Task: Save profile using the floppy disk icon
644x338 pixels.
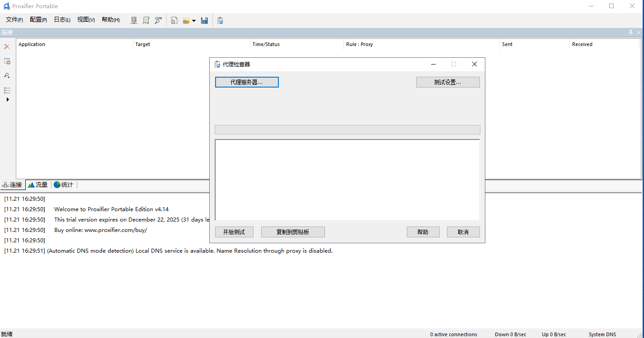Action: pos(204,20)
